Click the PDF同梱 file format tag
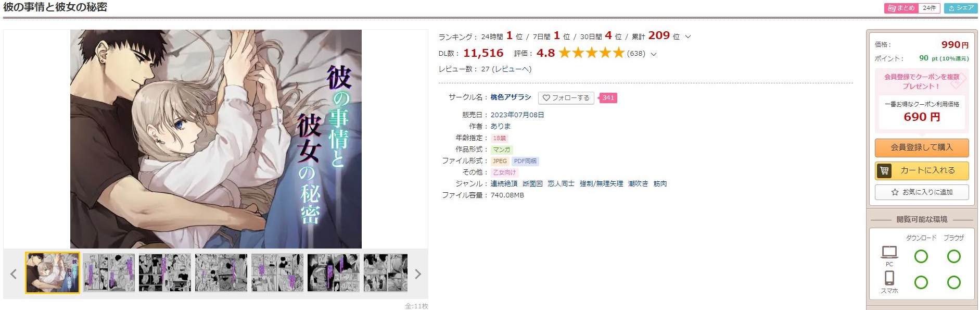This screenshot has height=310, width=980. (x=525, y=161)
